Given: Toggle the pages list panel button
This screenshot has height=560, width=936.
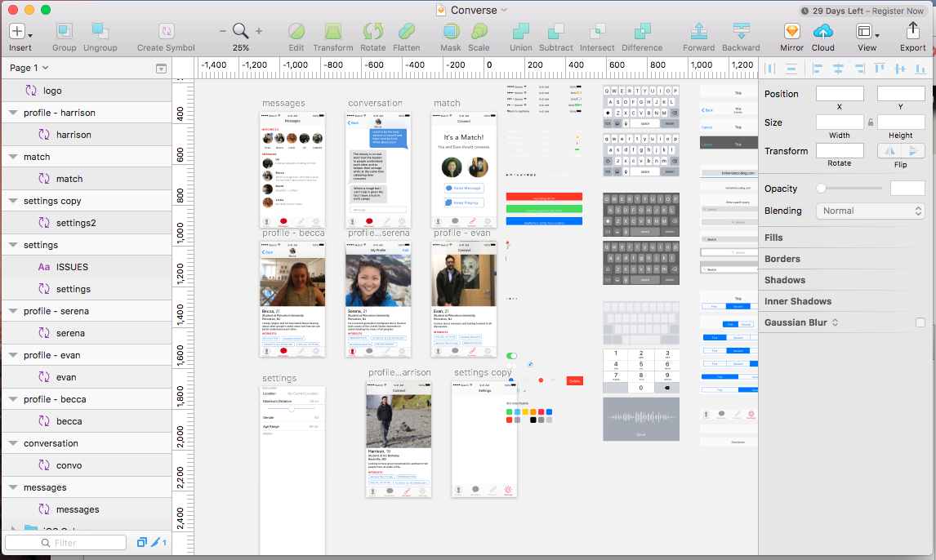Looking at the screenshot, I should (161, 69).
